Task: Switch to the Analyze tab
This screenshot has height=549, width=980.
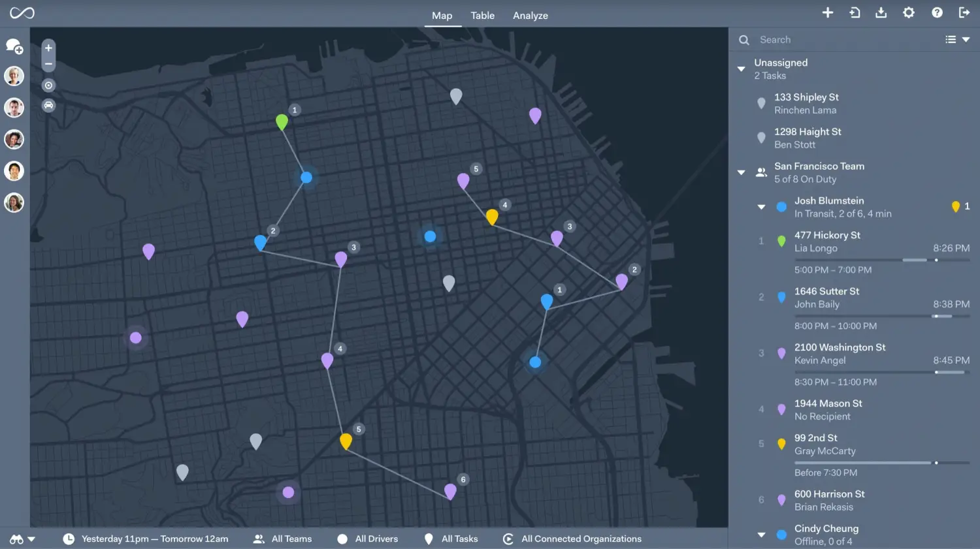Action: (530, 16)
